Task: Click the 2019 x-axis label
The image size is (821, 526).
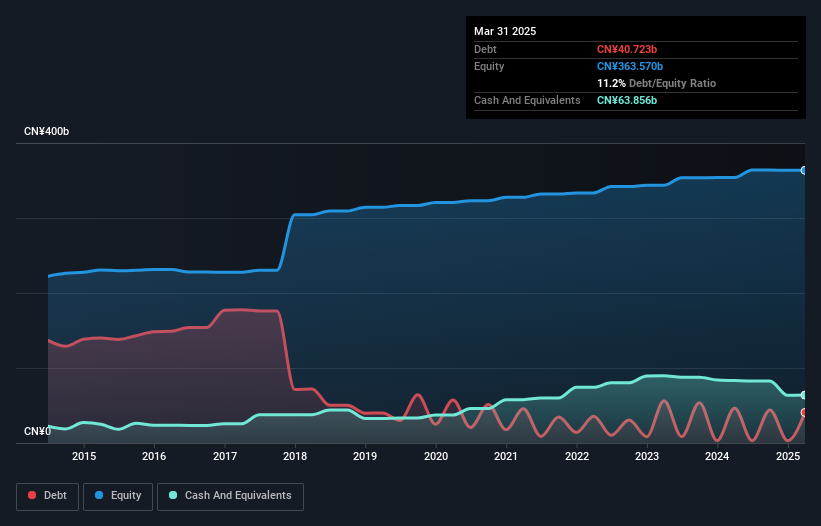Action: 365,456
